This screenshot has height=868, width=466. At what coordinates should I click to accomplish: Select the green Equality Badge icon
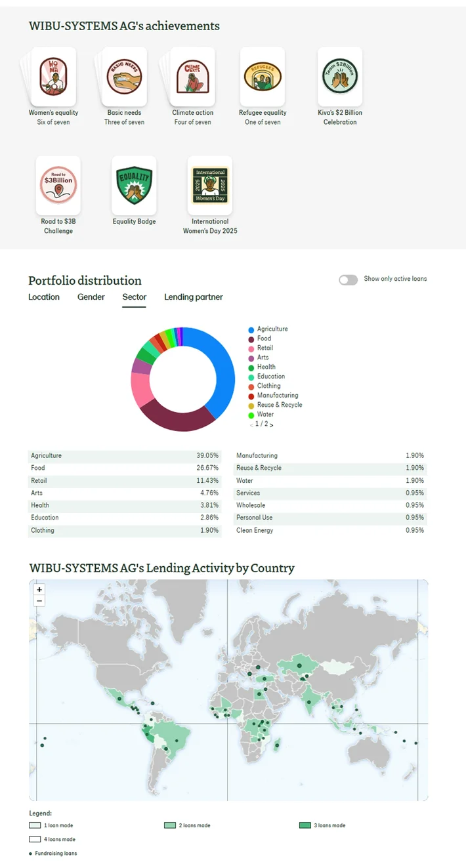point(134,185)
